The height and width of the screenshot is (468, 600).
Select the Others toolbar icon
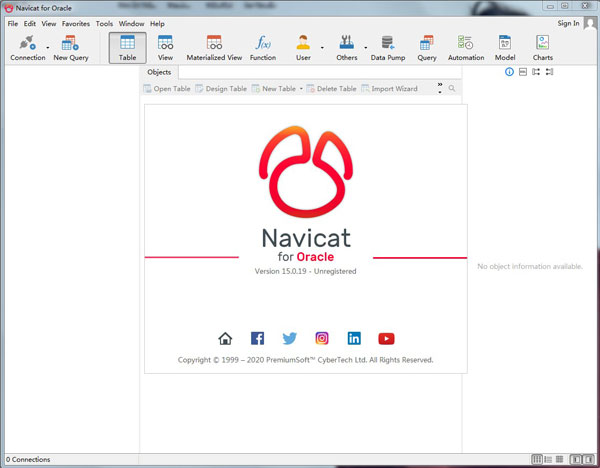click(347, 48)
